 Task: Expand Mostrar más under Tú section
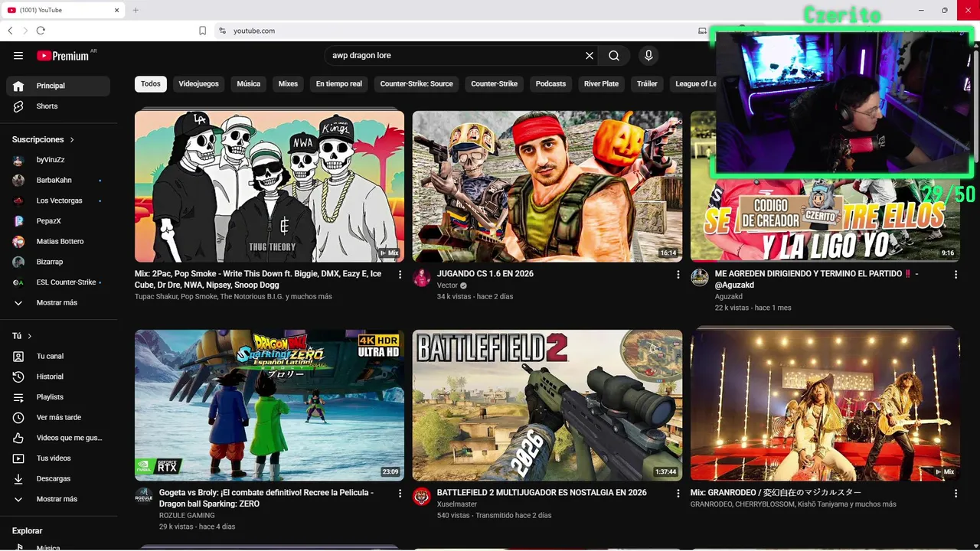coord(58,499)
